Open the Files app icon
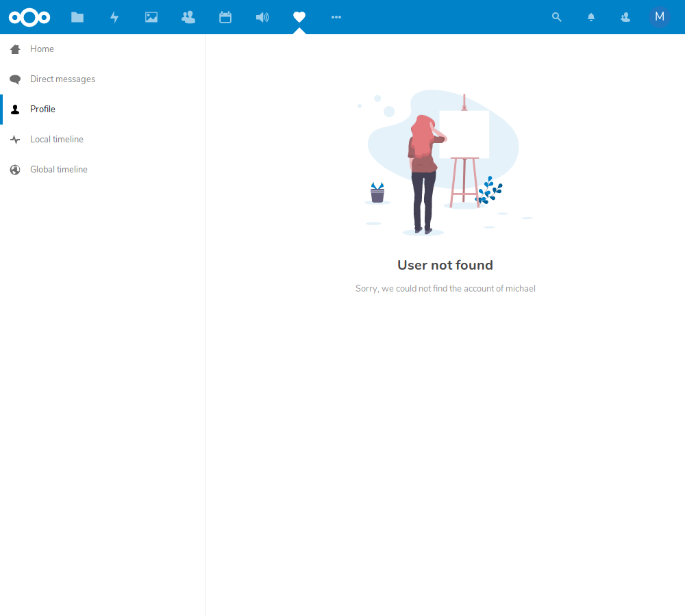Image resolution: width=685 pixels, height=616 pixels. pyautogui.click(x=77, y=17)
